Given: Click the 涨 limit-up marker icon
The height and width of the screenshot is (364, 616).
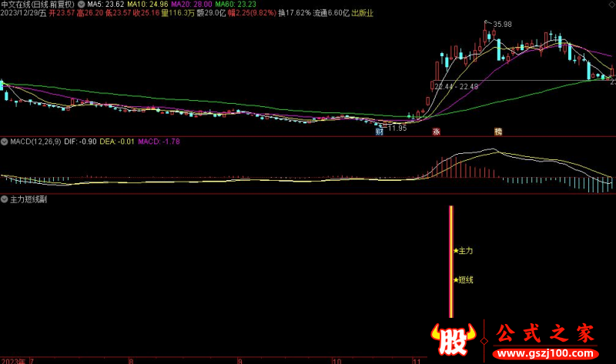Looking at the screenshot, I should pyautogui.click(x=436, y=132).
